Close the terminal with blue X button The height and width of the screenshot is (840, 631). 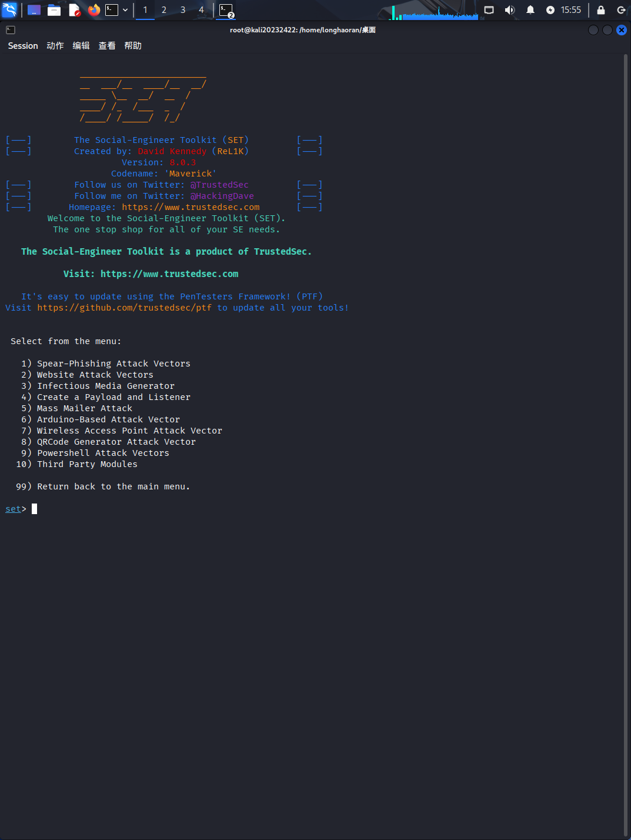click(x=622, y=30)
